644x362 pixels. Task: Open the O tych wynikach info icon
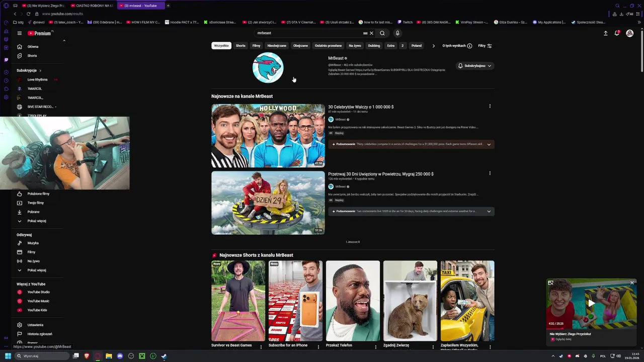469,46
